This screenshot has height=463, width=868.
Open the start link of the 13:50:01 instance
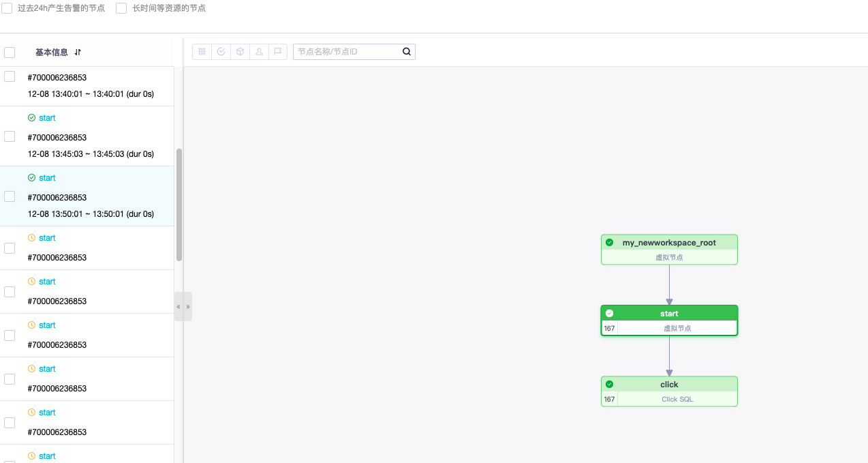[x=47, y=178]
